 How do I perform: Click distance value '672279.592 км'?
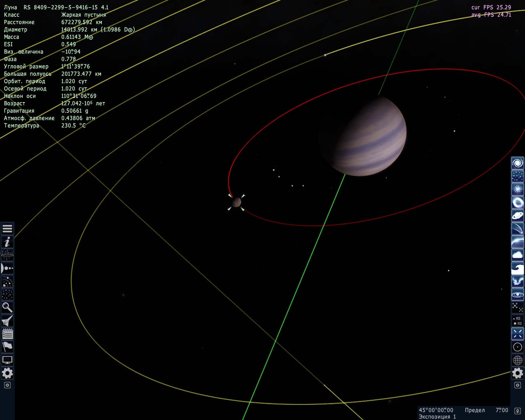coord(82,22)
